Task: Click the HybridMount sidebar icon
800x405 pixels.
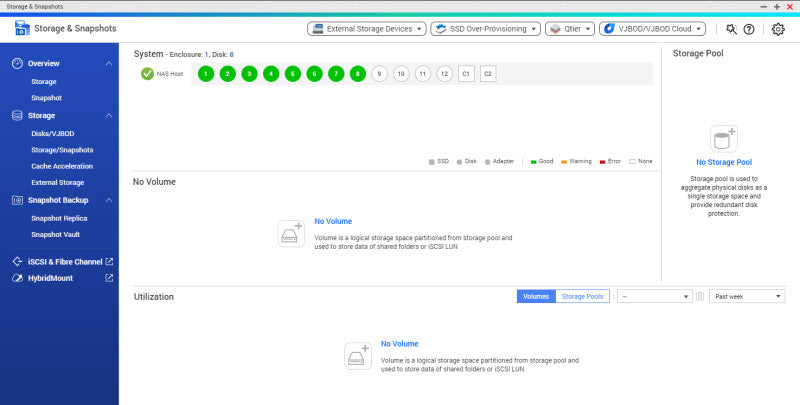Action: [x=17, y=278]
